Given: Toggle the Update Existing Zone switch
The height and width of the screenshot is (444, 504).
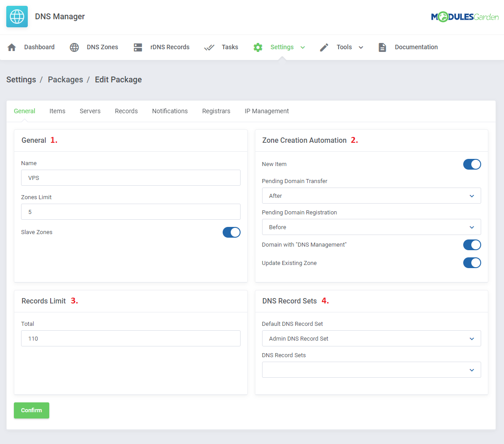Looking at the screenshot, I should [472, 263].
